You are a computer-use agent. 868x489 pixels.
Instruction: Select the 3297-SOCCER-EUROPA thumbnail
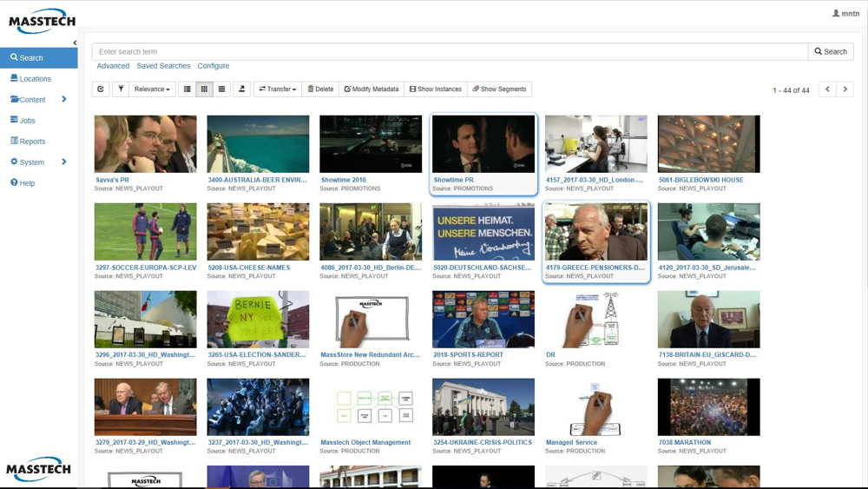pyautogui.click(x=146, y=232)
